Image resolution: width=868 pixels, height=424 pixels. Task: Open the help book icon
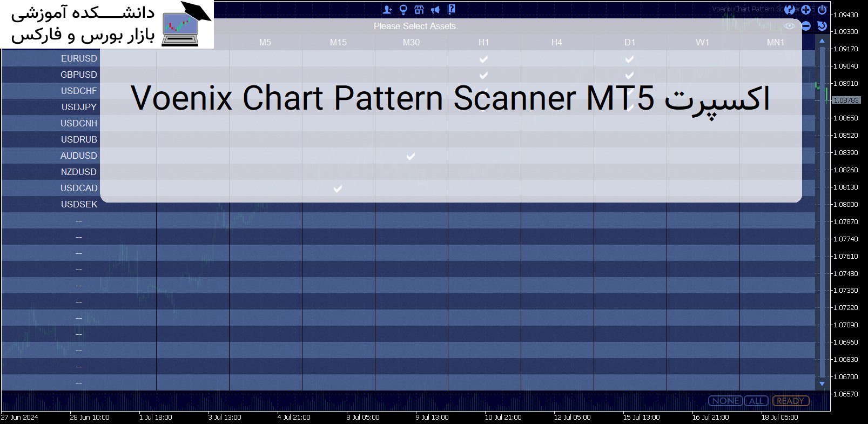(452, 9)
